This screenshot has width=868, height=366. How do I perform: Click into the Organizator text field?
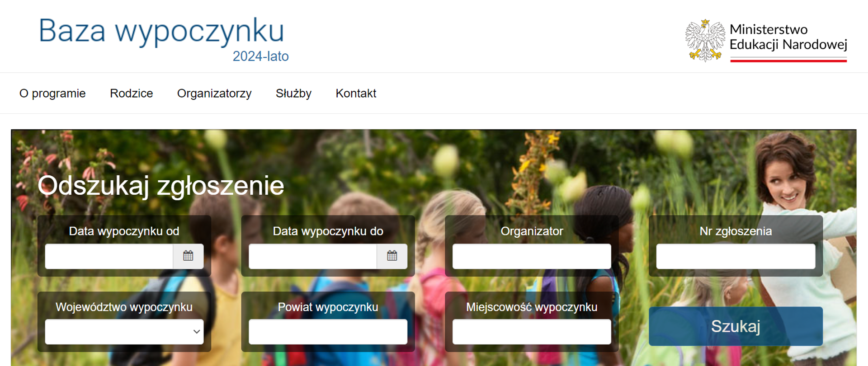[532, 256]
